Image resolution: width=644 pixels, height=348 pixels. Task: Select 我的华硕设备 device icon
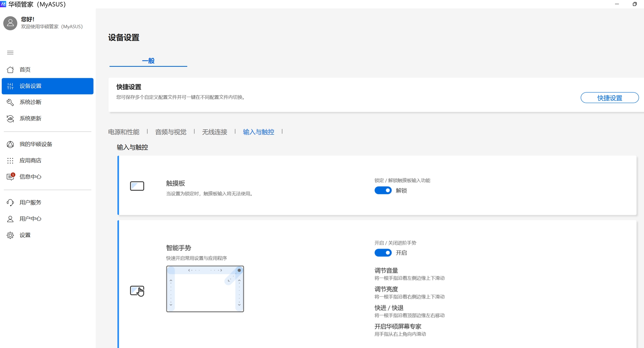[x=10, y=144]
